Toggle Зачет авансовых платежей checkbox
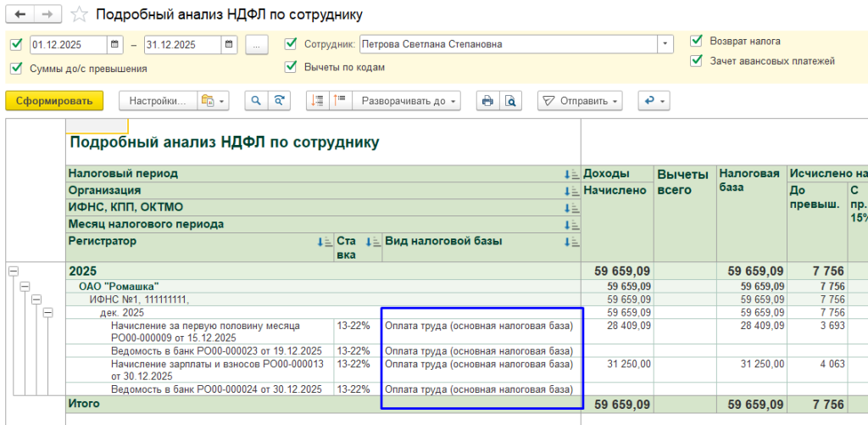The image size is (868, 425). pos(697,60)
